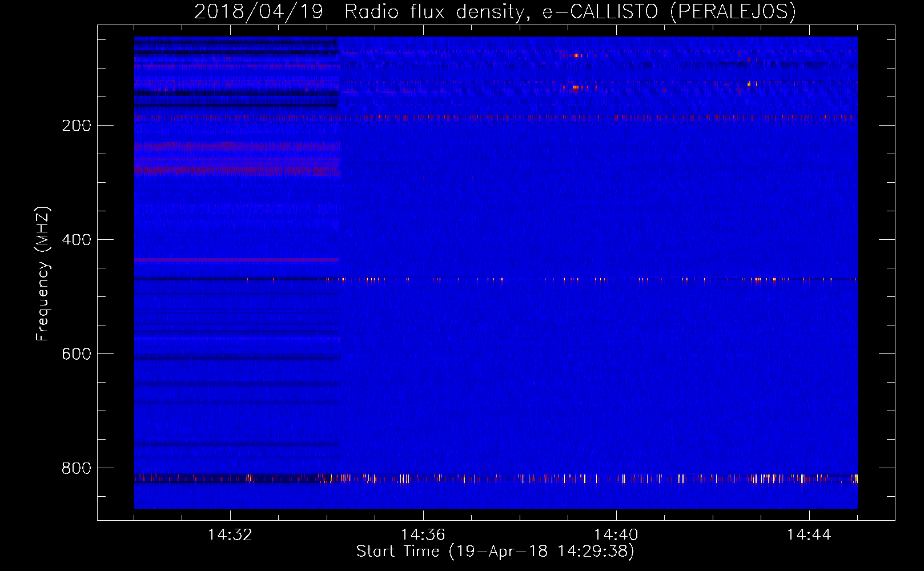The image size is (924, 571).
Task: Click the reddish band near 280 MHz
Action: [237, 169]
